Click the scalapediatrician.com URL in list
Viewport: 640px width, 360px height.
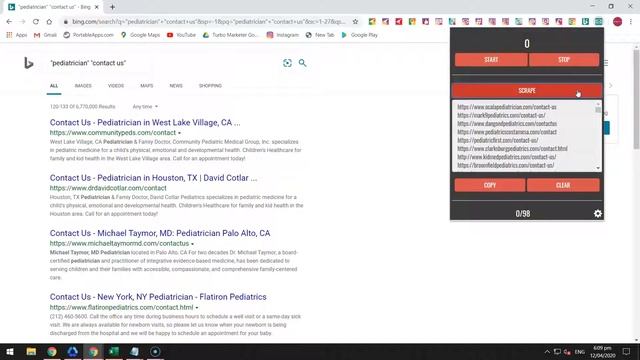tap(507, 107)
